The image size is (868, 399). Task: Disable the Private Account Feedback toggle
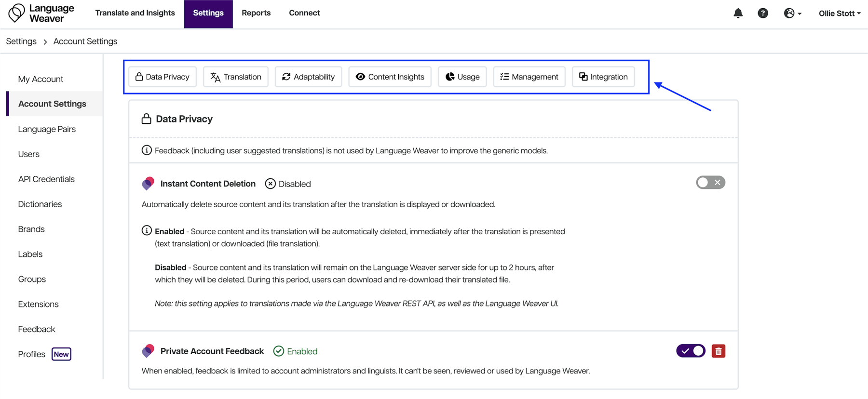pos(691,351)
